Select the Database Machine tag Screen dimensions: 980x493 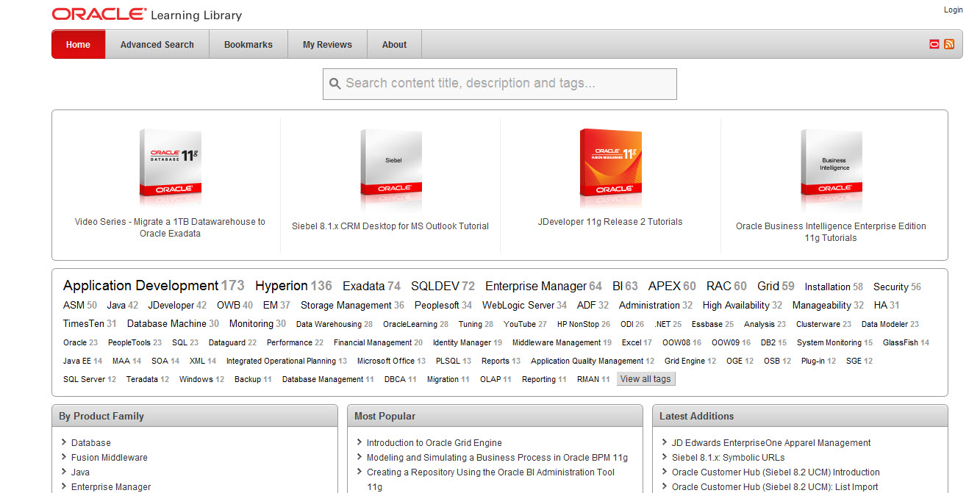click(x=167, y=323)
